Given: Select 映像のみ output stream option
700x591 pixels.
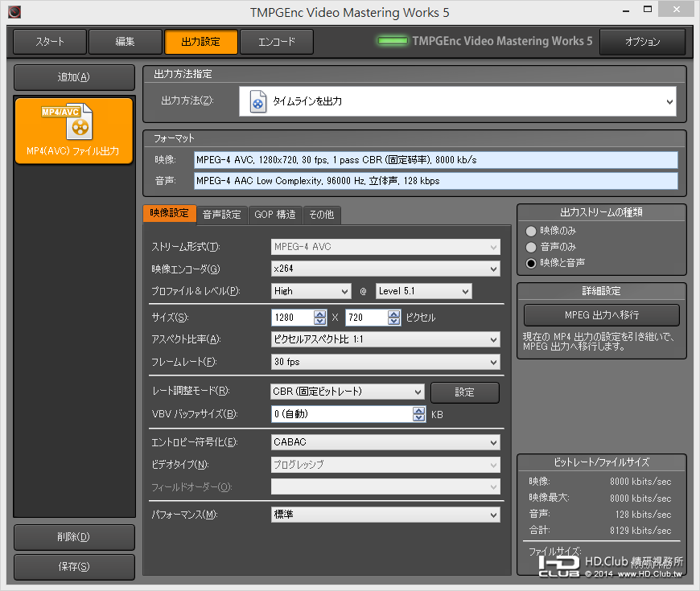Looking at the screenshot, I should coord(530,232).
